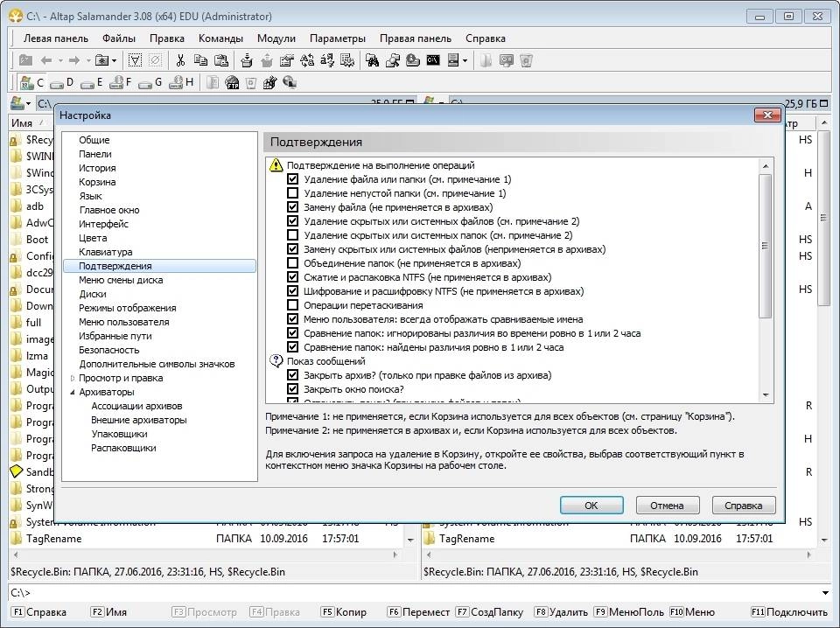Click the parent directory toolbar icon
This screenshot has width=840, height=628.
(x=25, y=60)
